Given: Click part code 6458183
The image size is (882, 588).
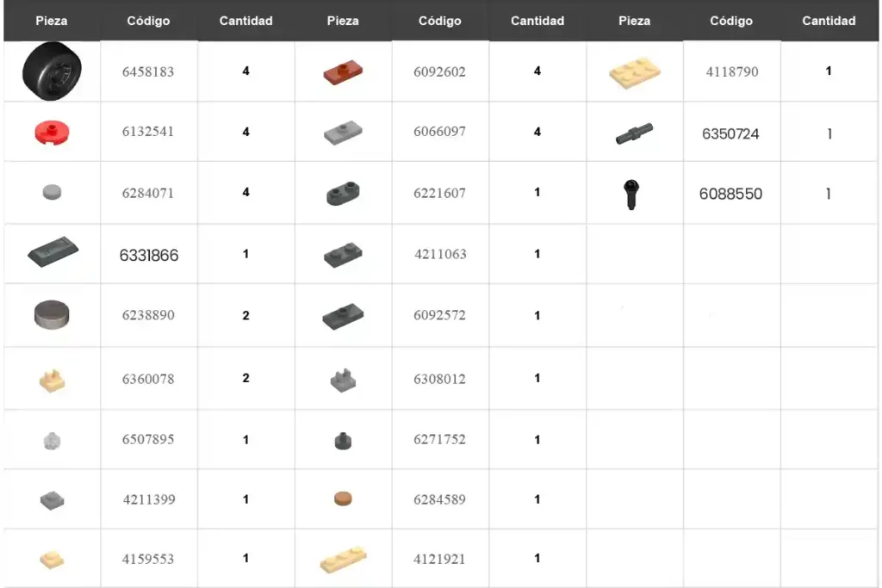Looking at the screenshot, I should coord(148,72).
